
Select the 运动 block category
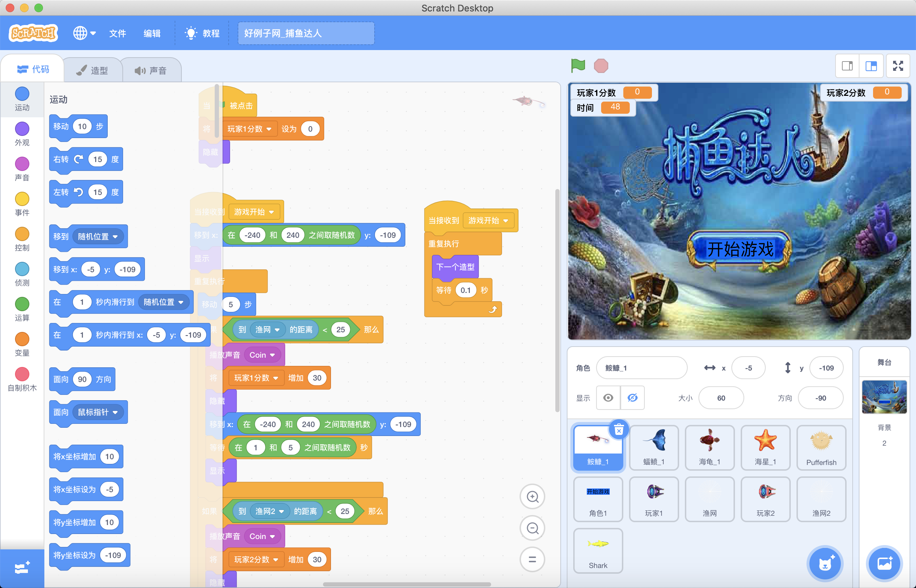click(22, 99)
